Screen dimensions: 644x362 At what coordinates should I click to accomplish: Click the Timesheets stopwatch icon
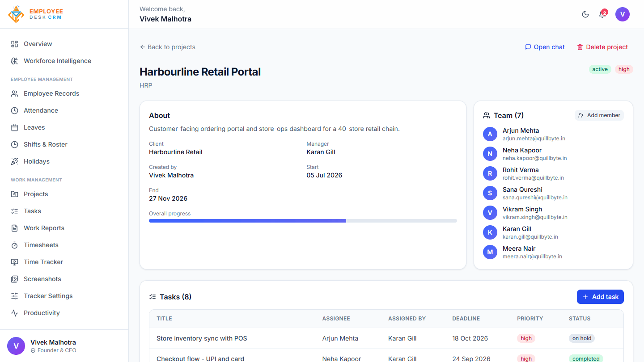tap(15, 245)
